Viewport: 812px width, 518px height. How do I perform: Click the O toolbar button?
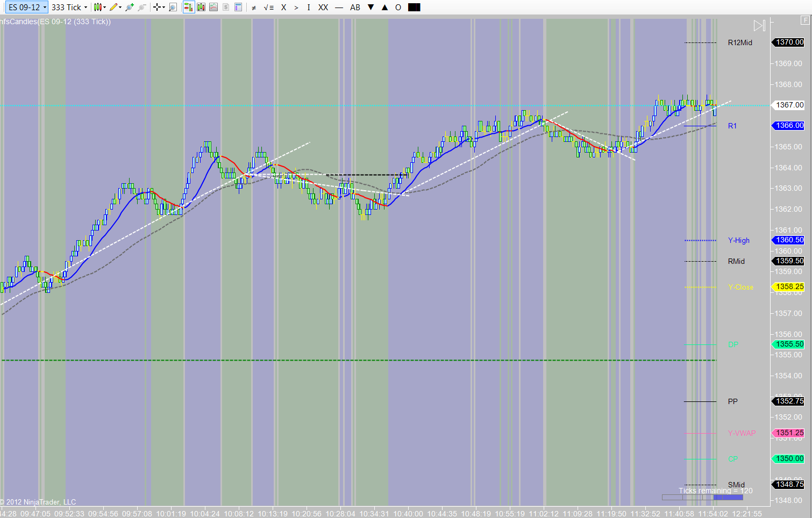(x=398, y=8)
